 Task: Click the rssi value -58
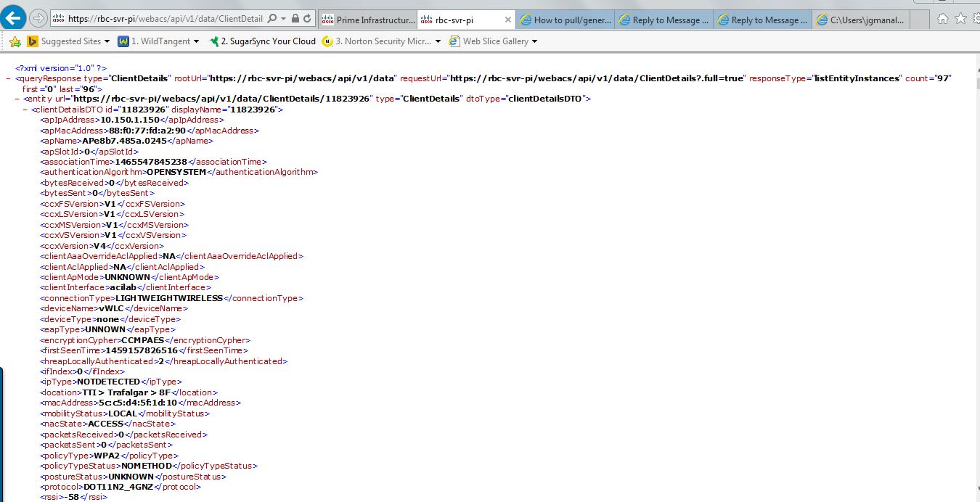point(70,497)
